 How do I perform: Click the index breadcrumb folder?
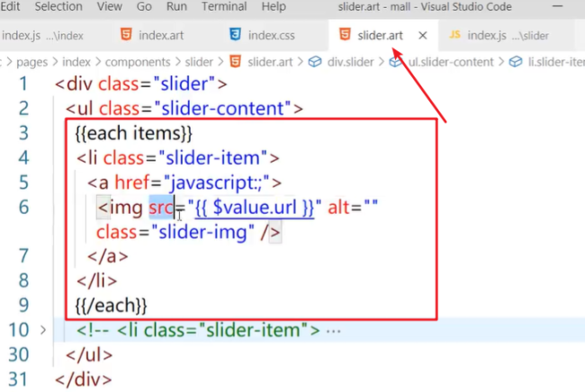click(76, 62)
